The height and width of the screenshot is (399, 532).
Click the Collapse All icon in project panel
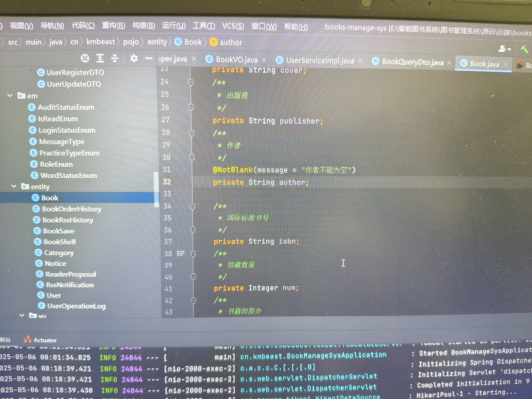click(x=115, y=58)
